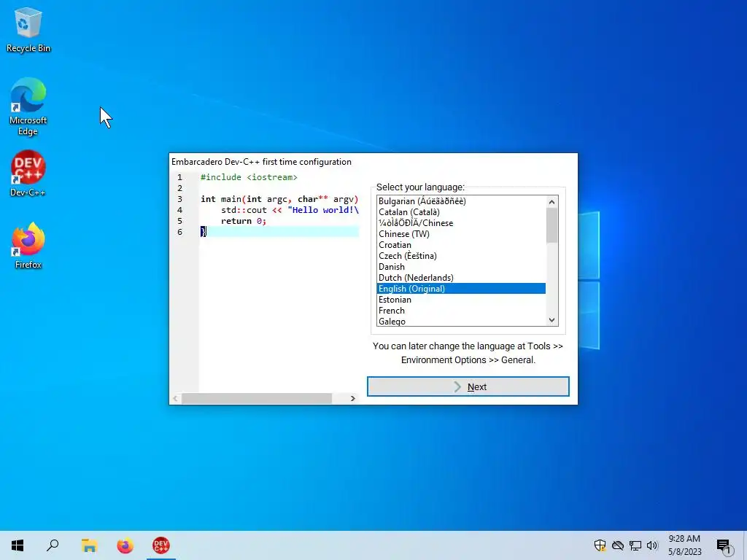Select Bulgarian language
The height and width of the screenshot is (560, 747).
click(x=461, y=201)
